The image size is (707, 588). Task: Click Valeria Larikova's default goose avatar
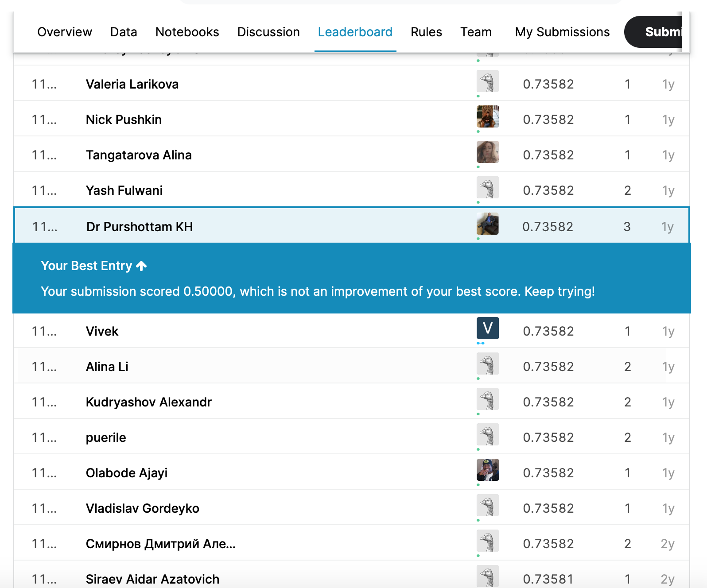pos(487,81)
